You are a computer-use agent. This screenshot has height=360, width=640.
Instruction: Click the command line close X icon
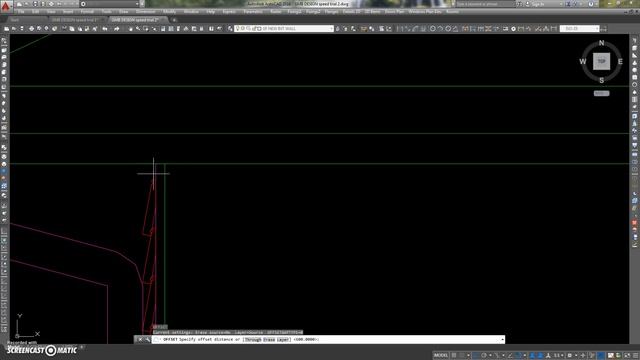(x=140, y=339)
